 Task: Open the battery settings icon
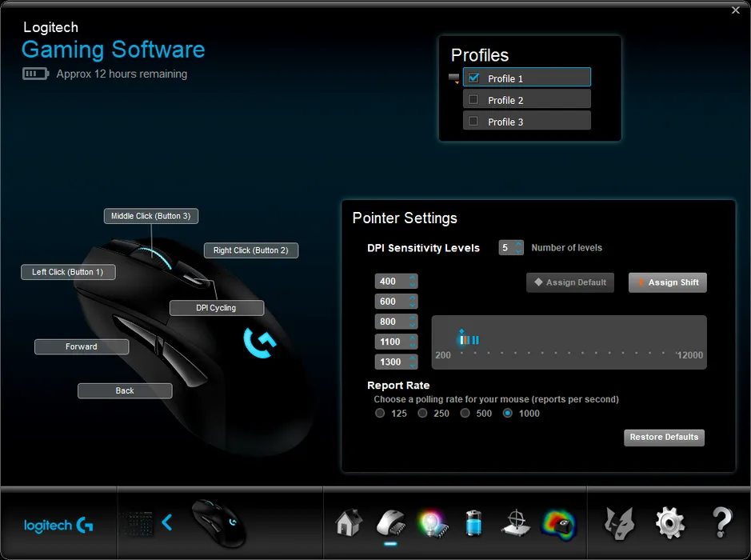[473, 522]
